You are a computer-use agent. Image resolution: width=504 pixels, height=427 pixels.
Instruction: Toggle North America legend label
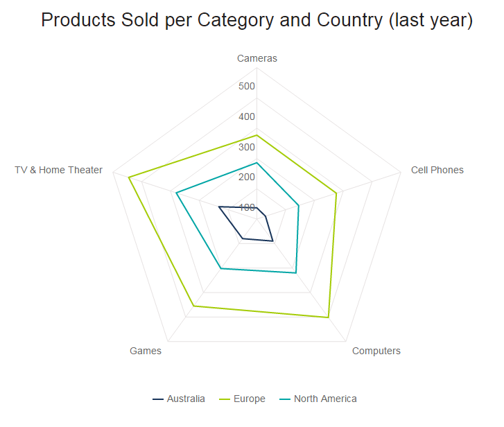coord(324,399)
